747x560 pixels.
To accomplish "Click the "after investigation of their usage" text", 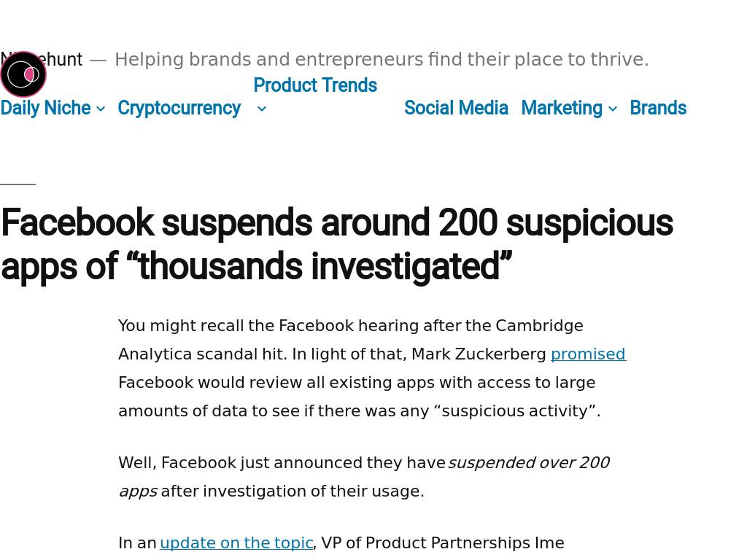I will [292, 491].
